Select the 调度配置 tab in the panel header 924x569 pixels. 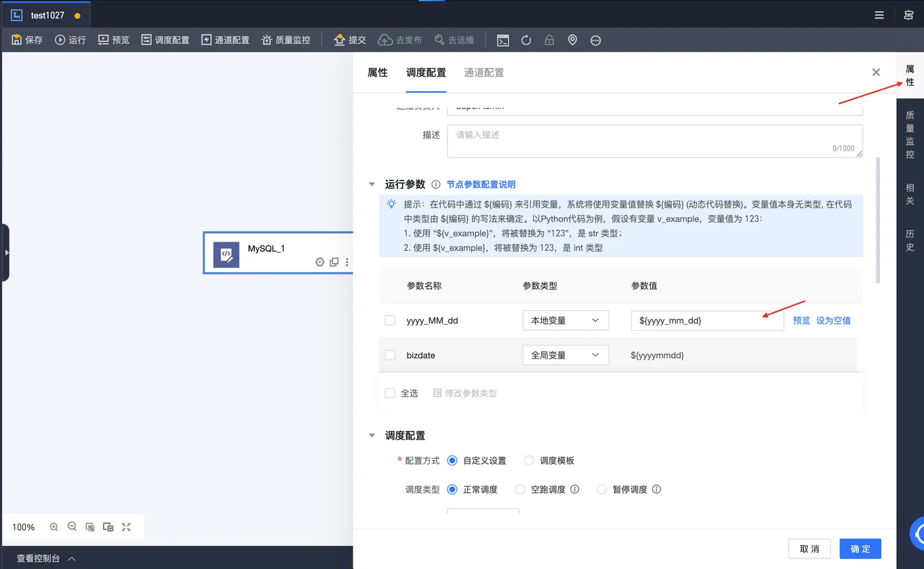(x=426, y=73)
